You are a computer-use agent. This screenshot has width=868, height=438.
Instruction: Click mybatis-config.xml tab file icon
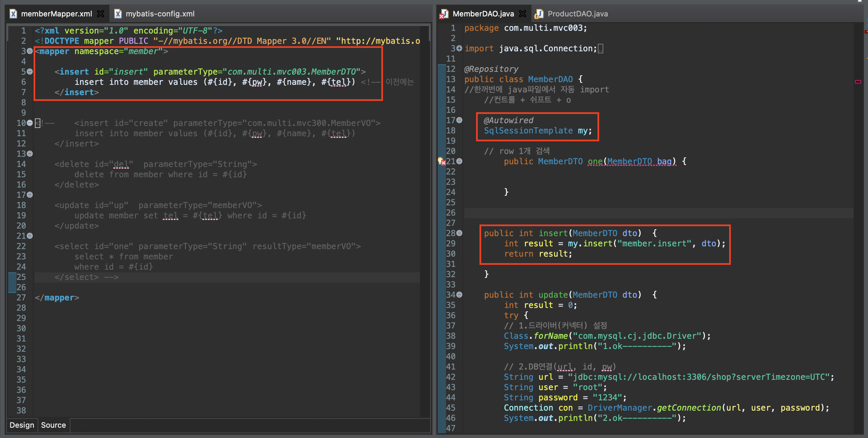click(118, 14)
